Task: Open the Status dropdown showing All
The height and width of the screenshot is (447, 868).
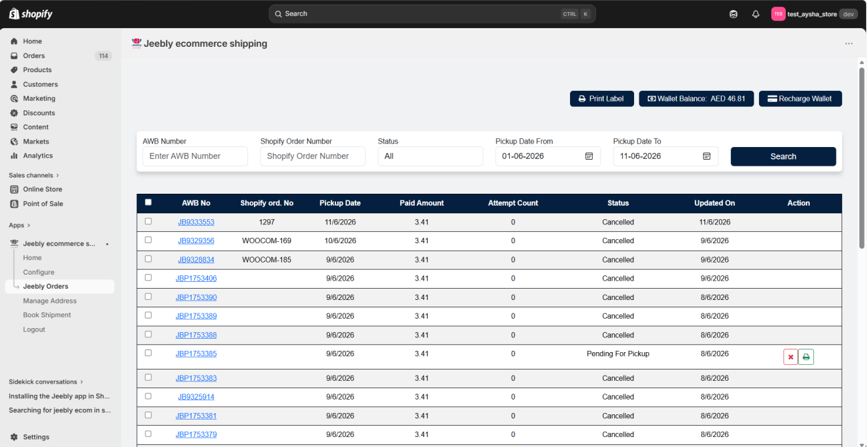Action: point(430,156)
